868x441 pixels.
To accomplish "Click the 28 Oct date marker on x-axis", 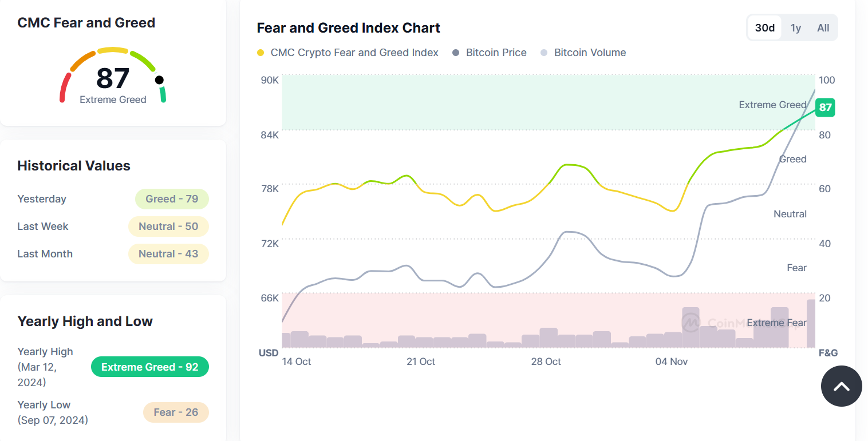I will [546, 361].
